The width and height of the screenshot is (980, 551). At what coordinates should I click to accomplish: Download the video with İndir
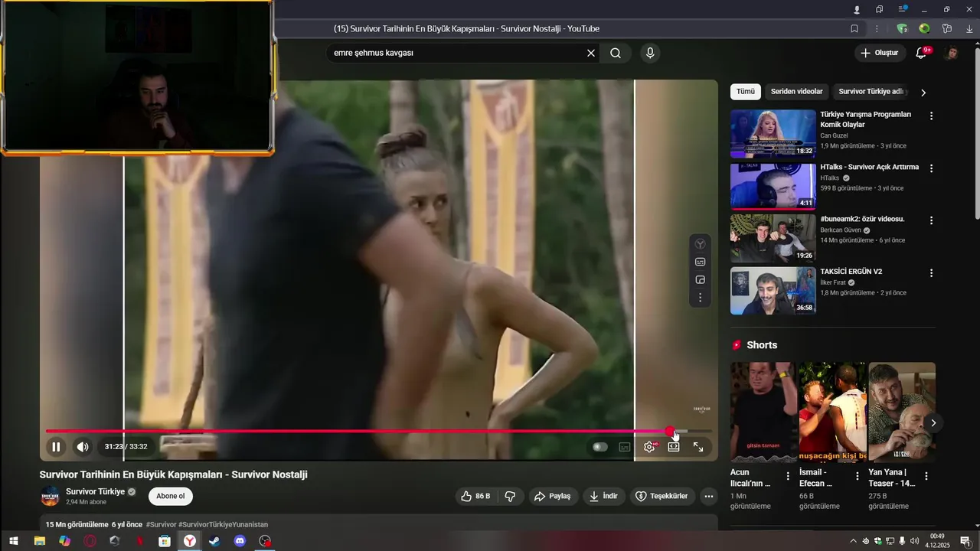tap(603, 496)
